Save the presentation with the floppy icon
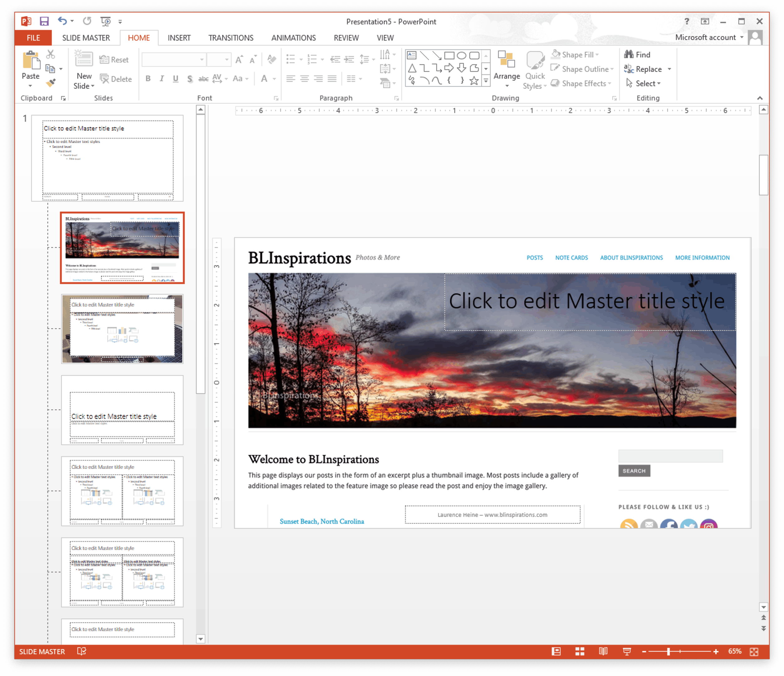Image resolution: width=784 pixels, height=676 pixels. pos(44,21)
